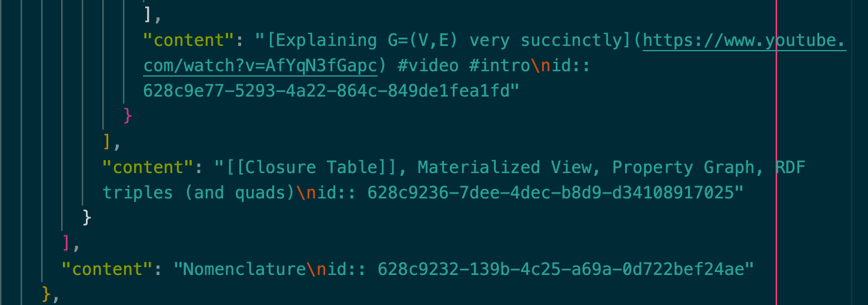Open the YouTube URL link
The image size is (868, 305).
coord(745,41)
